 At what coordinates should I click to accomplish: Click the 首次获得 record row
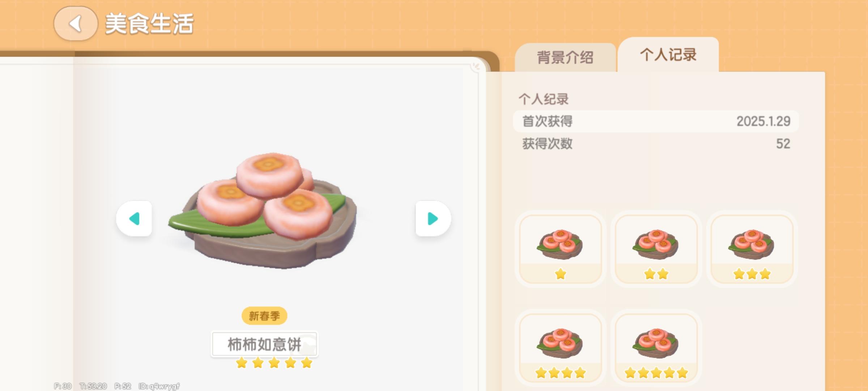click(656, 121)
